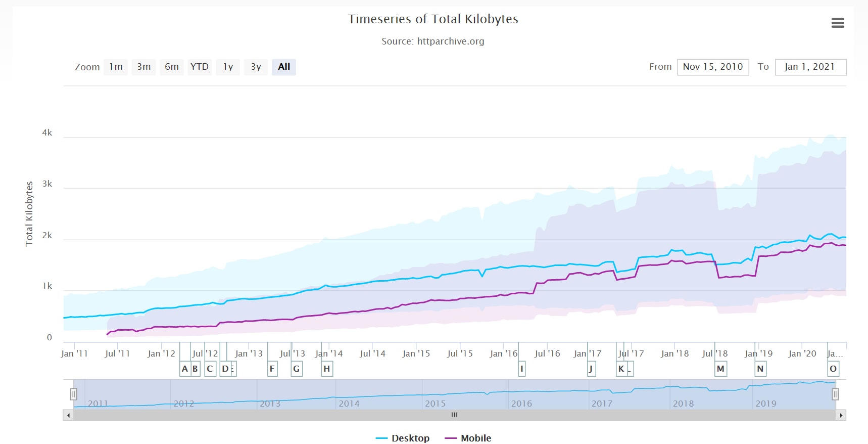Choose the 1y zoom range
This screenshot has height=444, width=868.
[x=228, y=67]
